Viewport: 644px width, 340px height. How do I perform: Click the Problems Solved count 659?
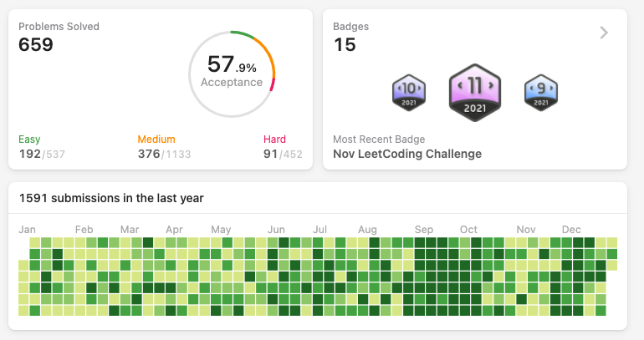click(x=36, y=44)
